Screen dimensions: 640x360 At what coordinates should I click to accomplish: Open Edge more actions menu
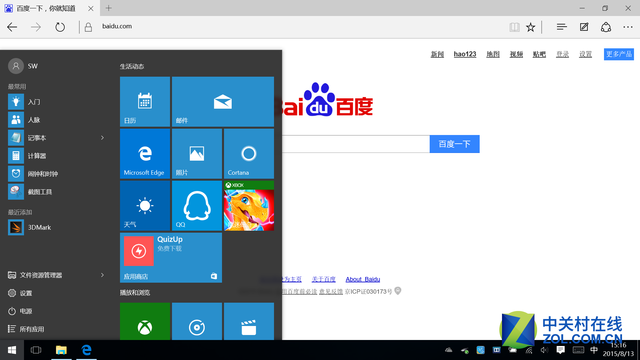point(628,27)
